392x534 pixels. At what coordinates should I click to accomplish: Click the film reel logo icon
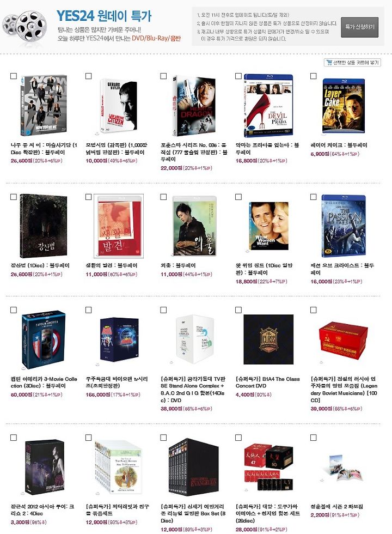pyautogui.click(x=24, y=26)
